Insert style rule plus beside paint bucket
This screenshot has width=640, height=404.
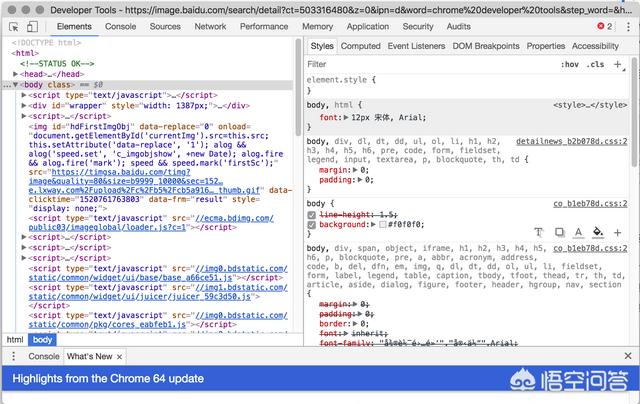click(618, 233)
